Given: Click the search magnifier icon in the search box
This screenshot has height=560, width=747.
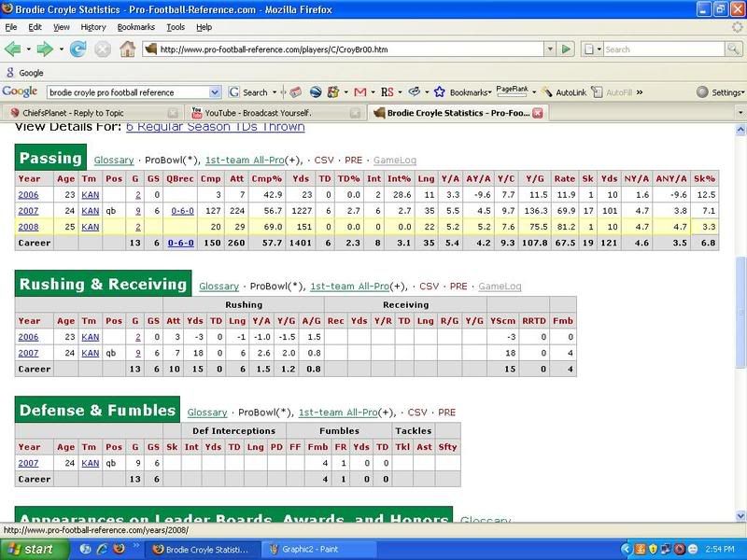Looking at the screenshot, I should click(x=733, y=49).
